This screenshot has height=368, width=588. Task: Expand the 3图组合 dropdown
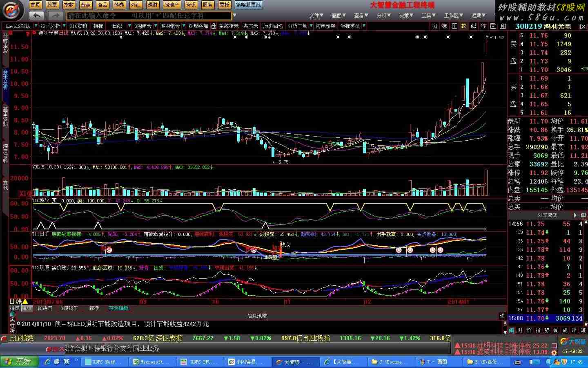[155, 26]
